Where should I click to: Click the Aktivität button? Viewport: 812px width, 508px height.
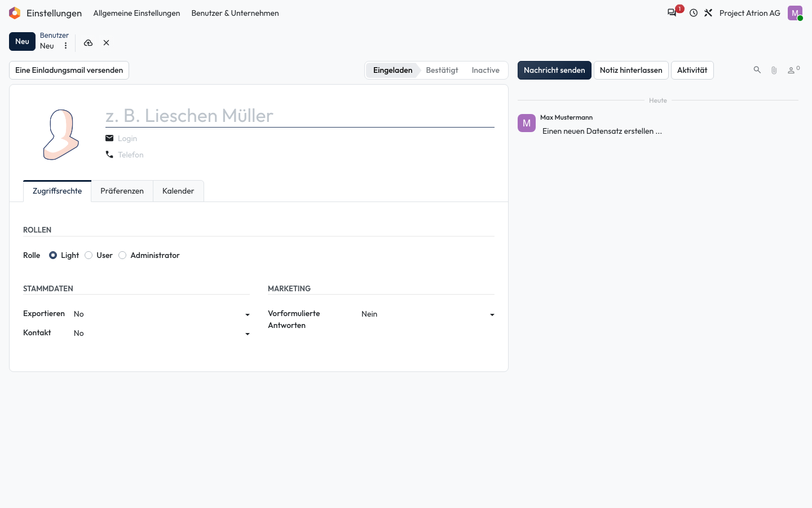coord(692,70)
